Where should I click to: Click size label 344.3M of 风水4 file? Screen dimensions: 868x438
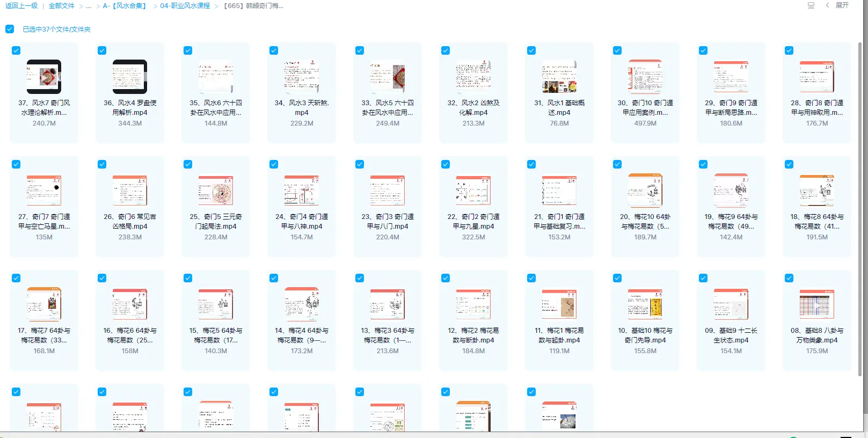[x=130, y=123]
